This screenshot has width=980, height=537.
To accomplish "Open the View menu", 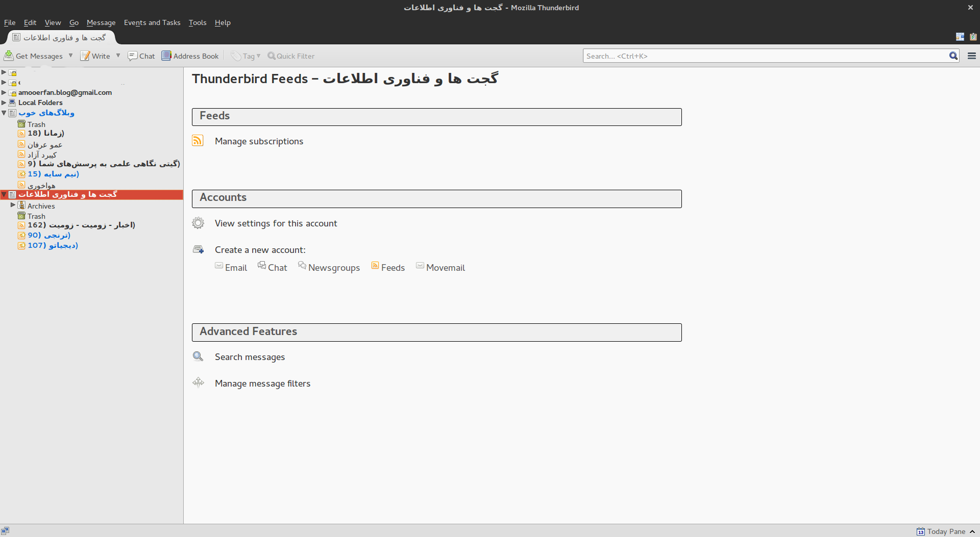I will pos(53,22).
